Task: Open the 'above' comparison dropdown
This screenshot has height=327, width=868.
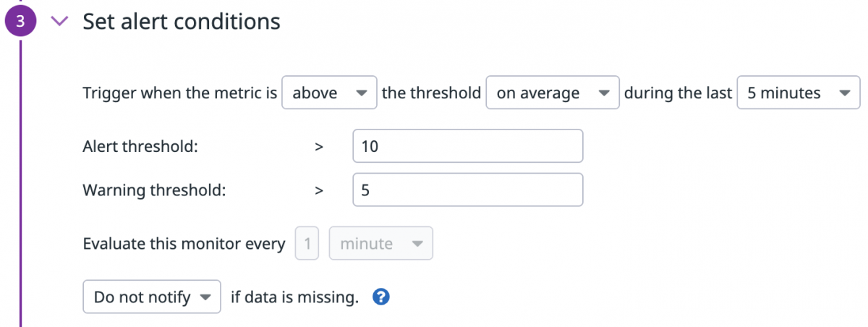Action: click(x=329, y=93)
